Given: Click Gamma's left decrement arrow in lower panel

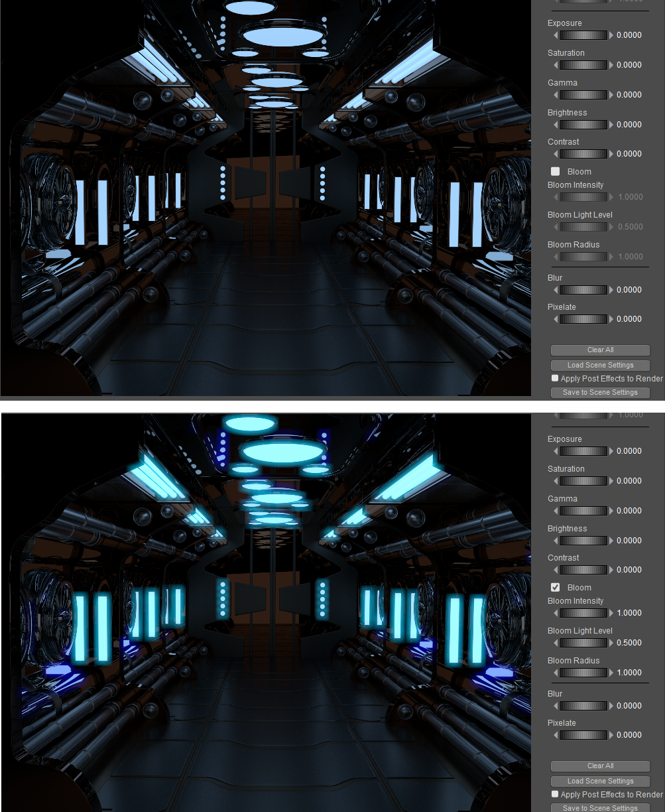Looking at the screenshot, I should [x=556, y=511].
